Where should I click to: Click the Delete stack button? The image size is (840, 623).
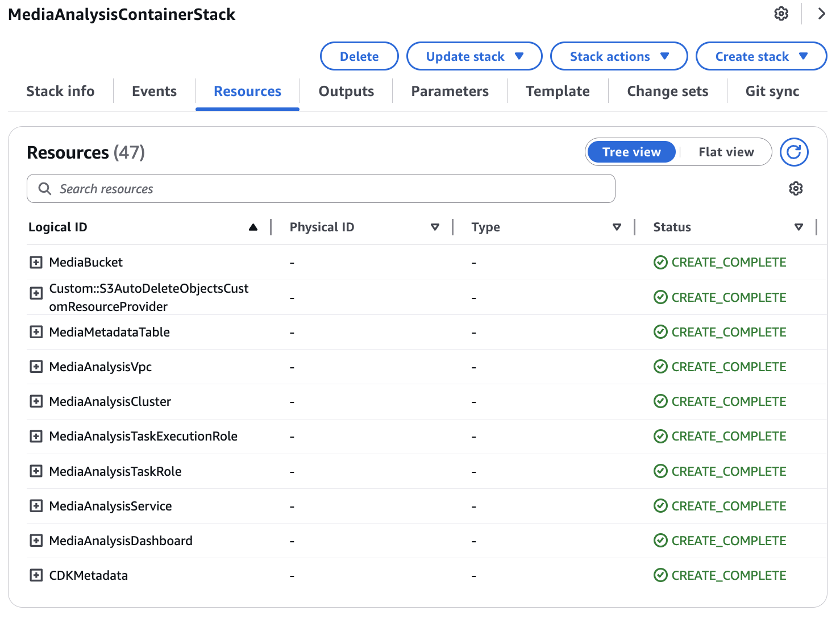(x=359, y=56)
